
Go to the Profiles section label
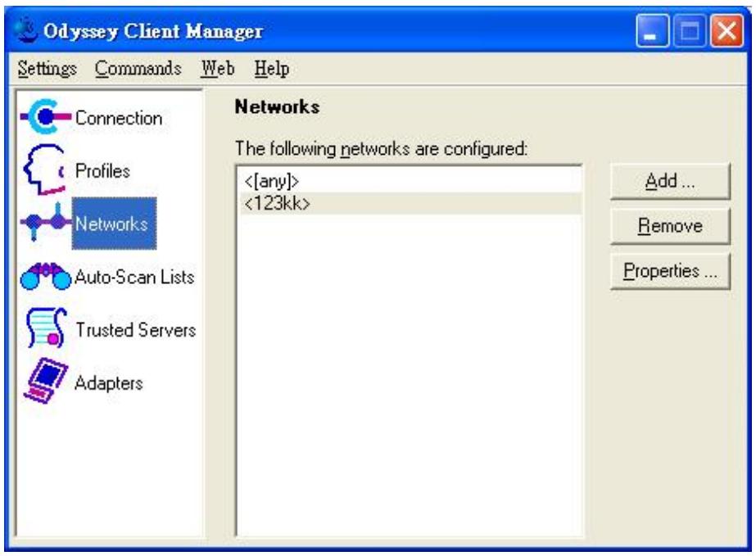[x=102, y=171]
